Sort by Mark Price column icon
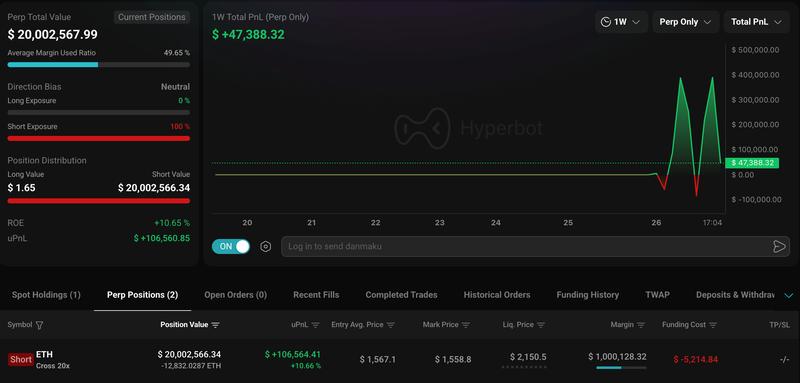The height and width of the screenshot is (383, 800). point(465,325)
